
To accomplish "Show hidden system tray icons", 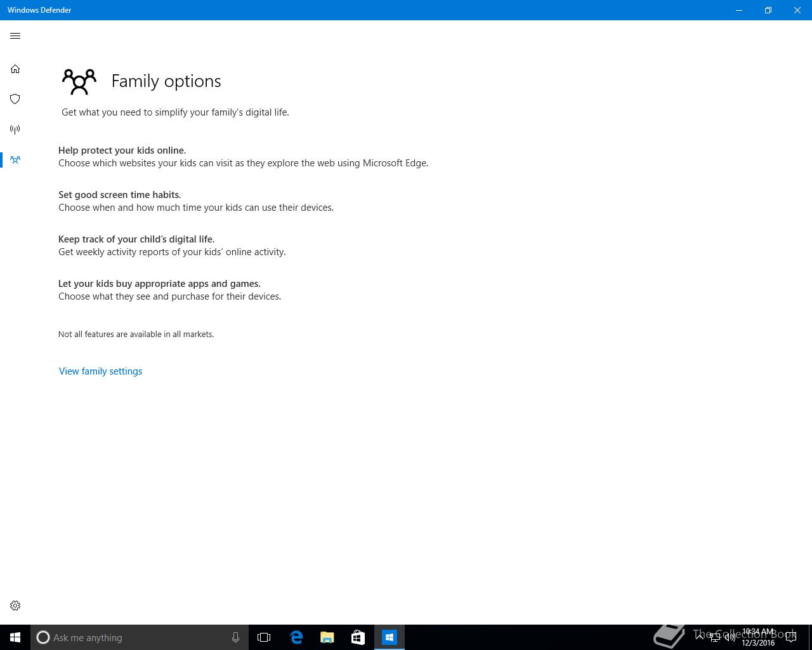I will (700, 637).
